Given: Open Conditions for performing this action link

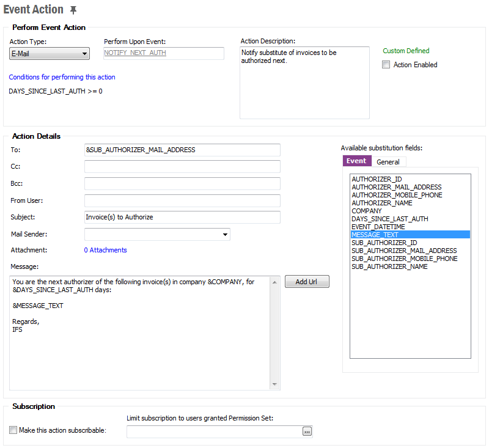Looking at the screenshot, I should tap(62, 78).
